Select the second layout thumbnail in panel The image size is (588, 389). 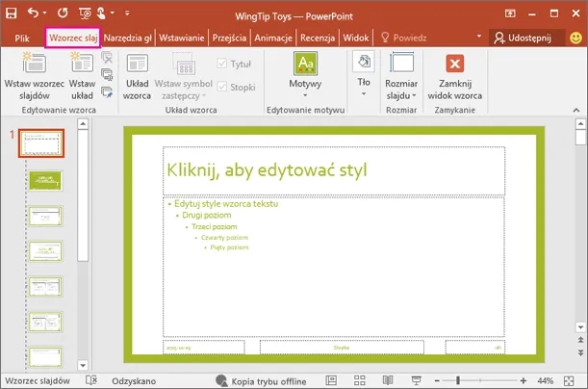pos(45,180)
